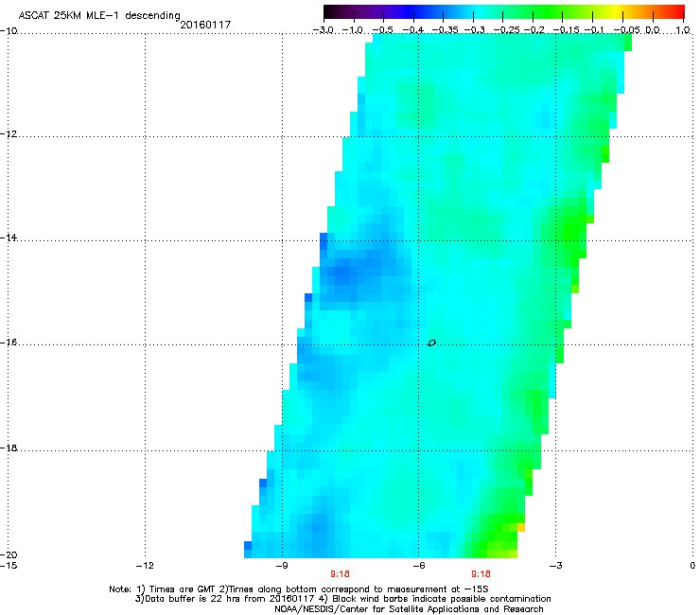Click the 0 longitude label on the bottom axis
This screenshot has width=700, height=615.
692,566
